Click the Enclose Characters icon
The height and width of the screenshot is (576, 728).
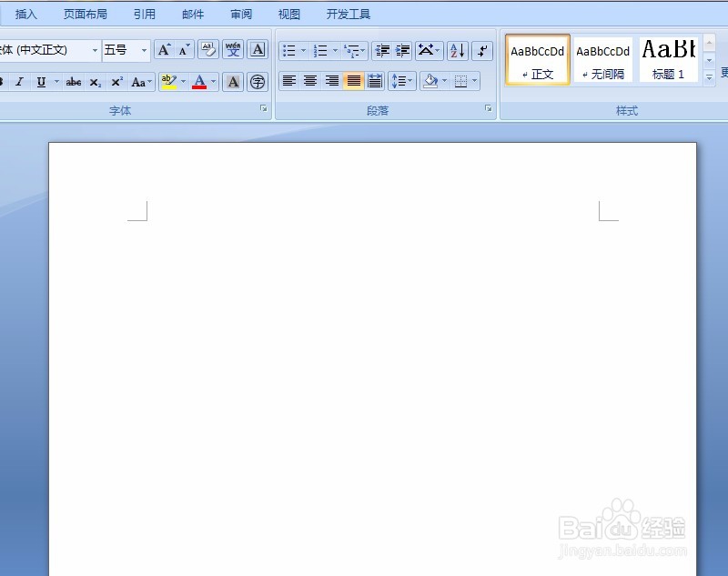click(257, 82)
